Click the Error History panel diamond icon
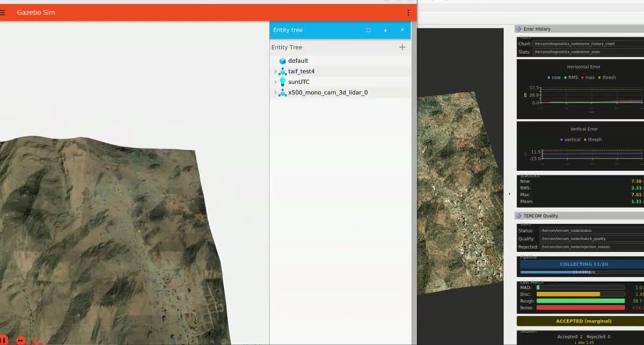The image size is (644, 345). 519,29
